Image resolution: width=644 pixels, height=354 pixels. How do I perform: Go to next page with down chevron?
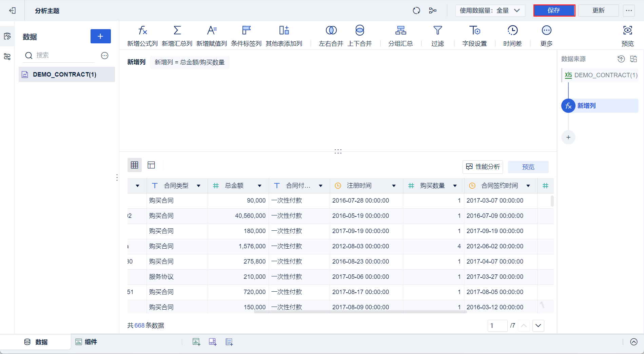[538, 326]
